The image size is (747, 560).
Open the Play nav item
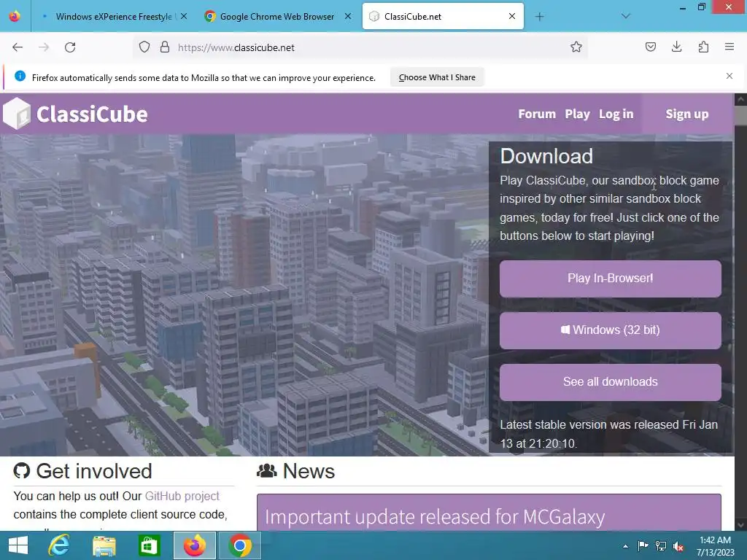coord(578,114)
